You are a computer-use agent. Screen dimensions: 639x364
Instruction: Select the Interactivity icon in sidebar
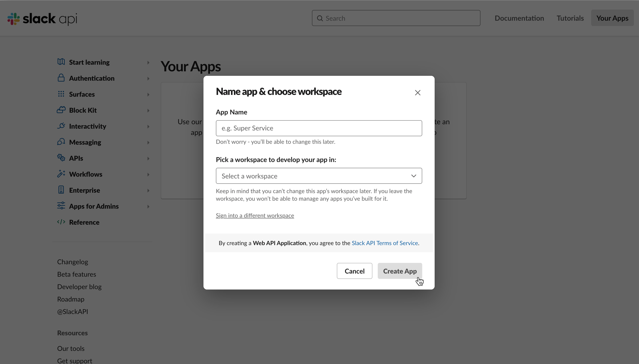pos(61,126)
